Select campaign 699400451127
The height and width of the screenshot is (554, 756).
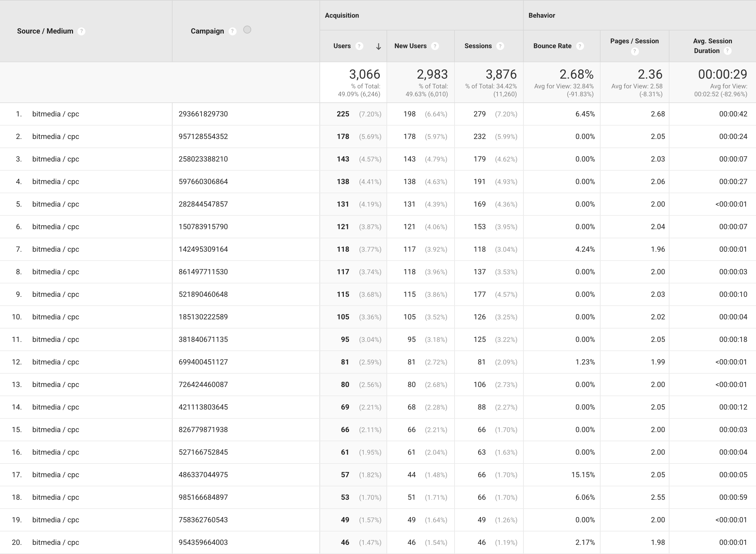(203, 362)
